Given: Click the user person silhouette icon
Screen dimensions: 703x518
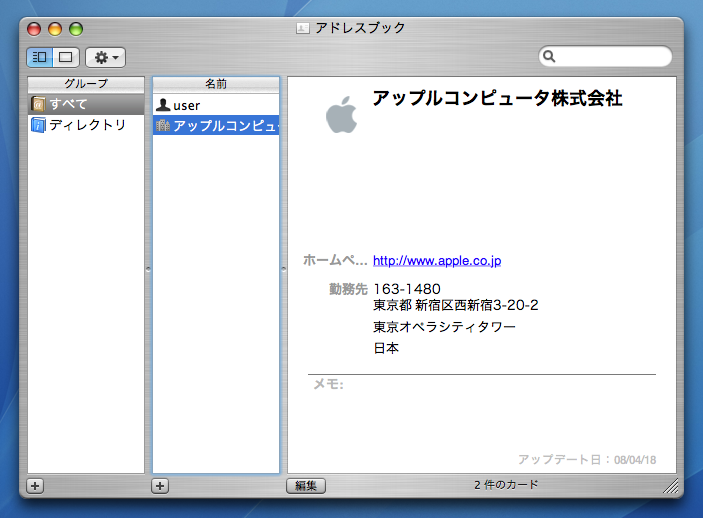Looking at the screenshot, I should pos(163,105).
